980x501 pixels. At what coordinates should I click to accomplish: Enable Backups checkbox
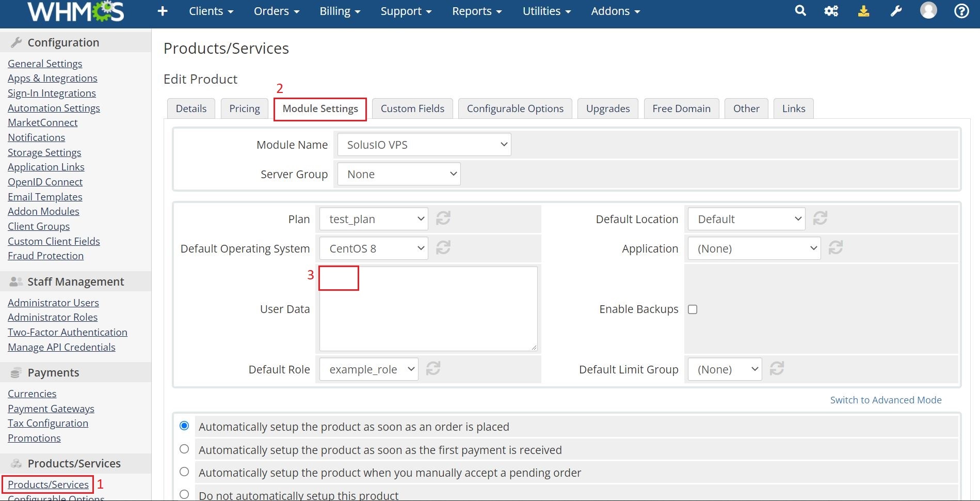(x=693, y=309)
